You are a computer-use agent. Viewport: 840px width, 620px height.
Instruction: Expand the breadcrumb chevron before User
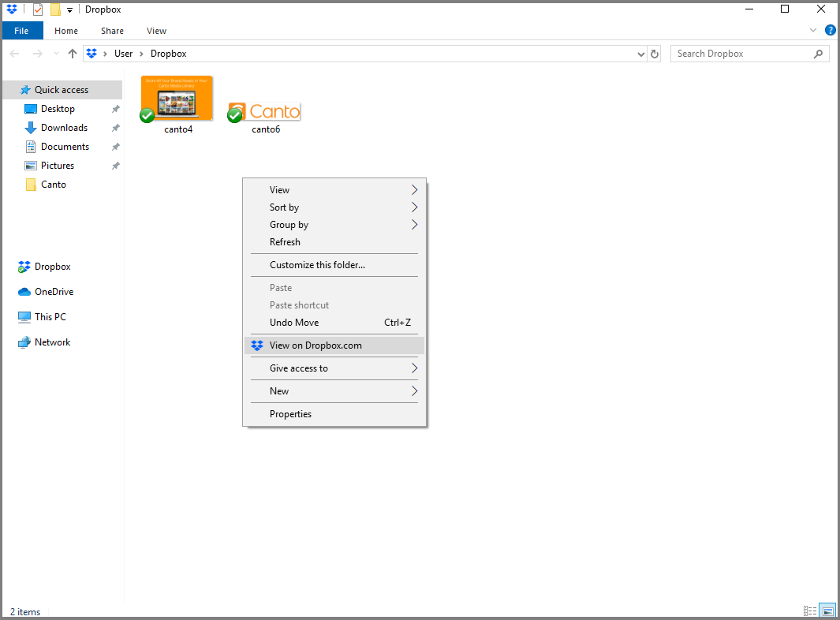105,54
